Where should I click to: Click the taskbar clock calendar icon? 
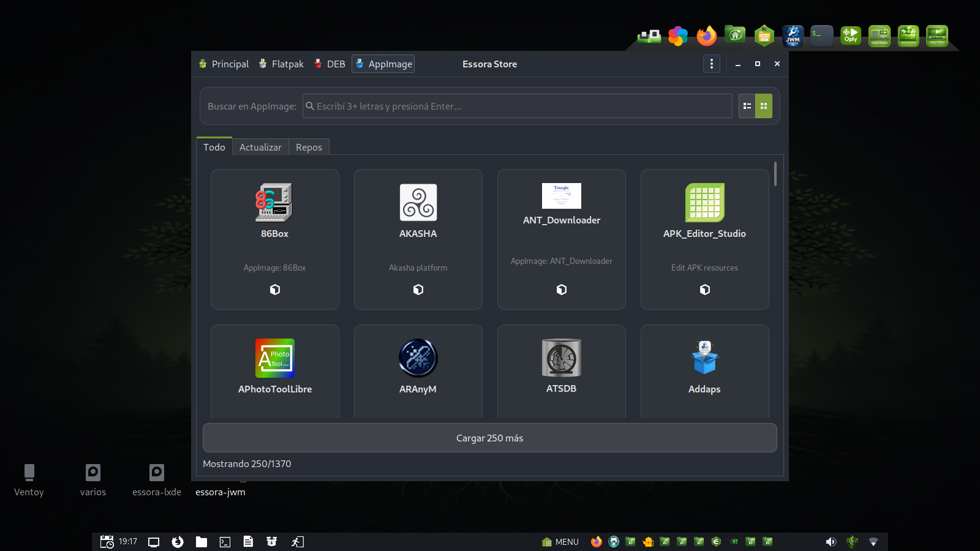pos(107,542)
